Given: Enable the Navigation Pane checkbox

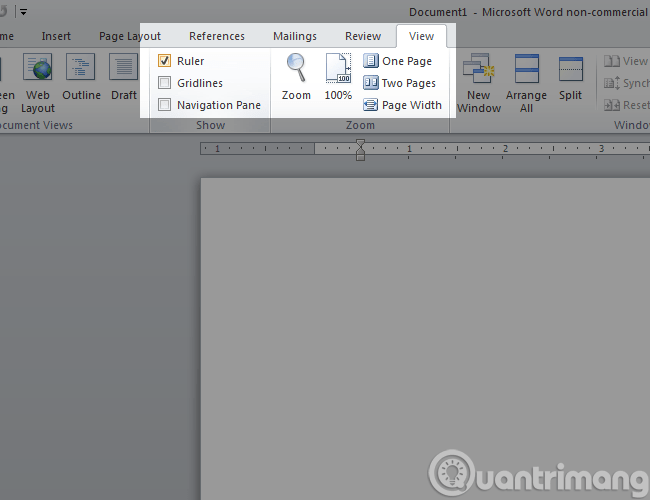Looking at the screenshot, I should (x=165, y=104).
